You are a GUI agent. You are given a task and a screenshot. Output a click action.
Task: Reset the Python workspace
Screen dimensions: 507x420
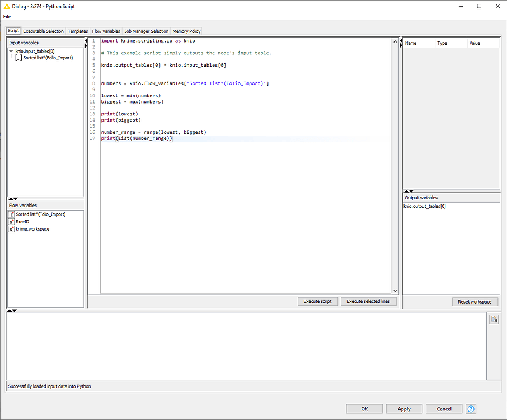click(x=475, y=301)
